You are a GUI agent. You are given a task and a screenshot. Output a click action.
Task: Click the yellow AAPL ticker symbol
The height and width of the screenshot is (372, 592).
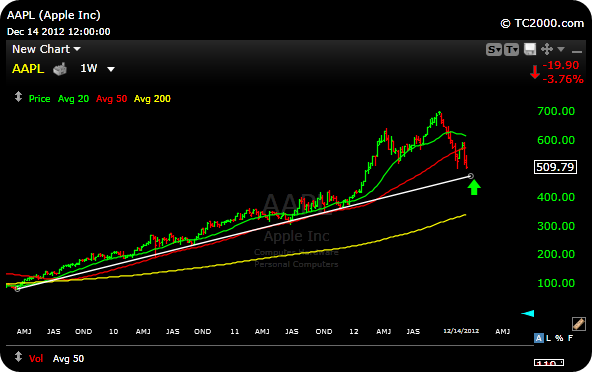[28, 69]
